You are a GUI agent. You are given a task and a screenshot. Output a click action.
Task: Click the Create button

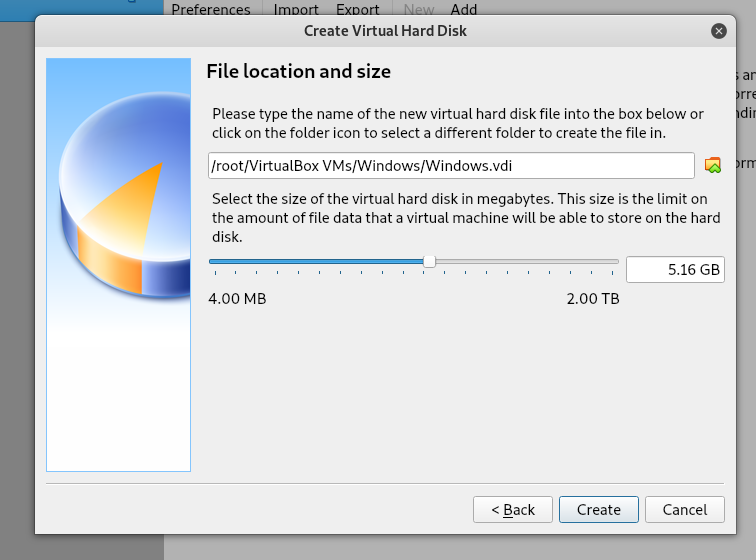tap(599, 509)
